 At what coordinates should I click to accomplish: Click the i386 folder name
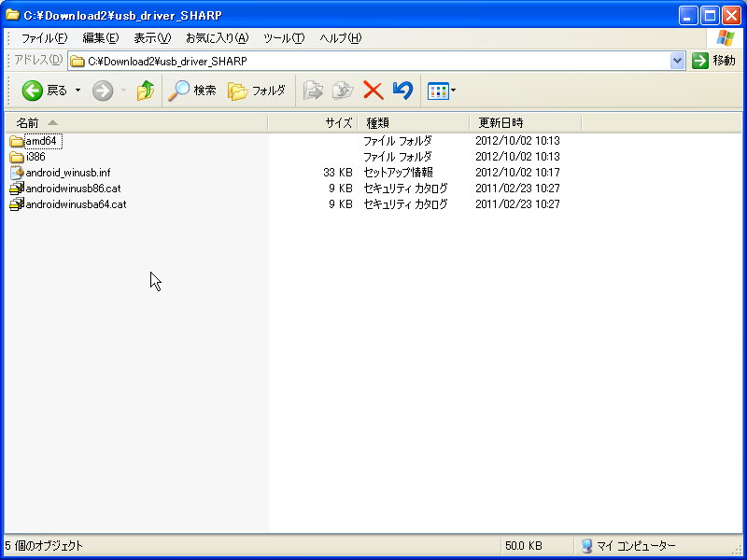(x=35, y=157)
